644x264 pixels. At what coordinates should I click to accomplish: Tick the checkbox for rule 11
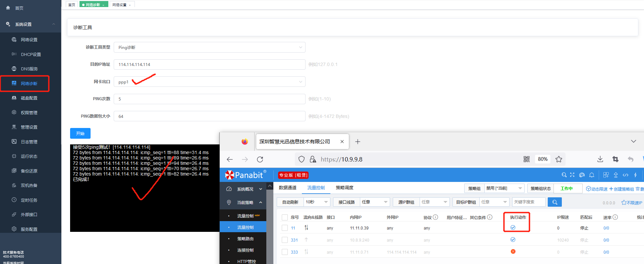pyautogui.click(x=285, y=228)
